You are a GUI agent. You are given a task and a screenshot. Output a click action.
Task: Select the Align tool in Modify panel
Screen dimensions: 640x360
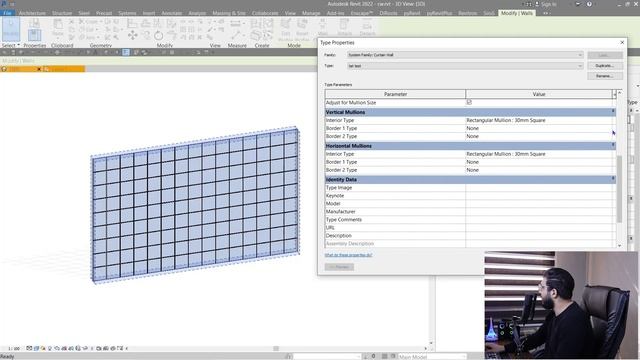pos(132,24)
